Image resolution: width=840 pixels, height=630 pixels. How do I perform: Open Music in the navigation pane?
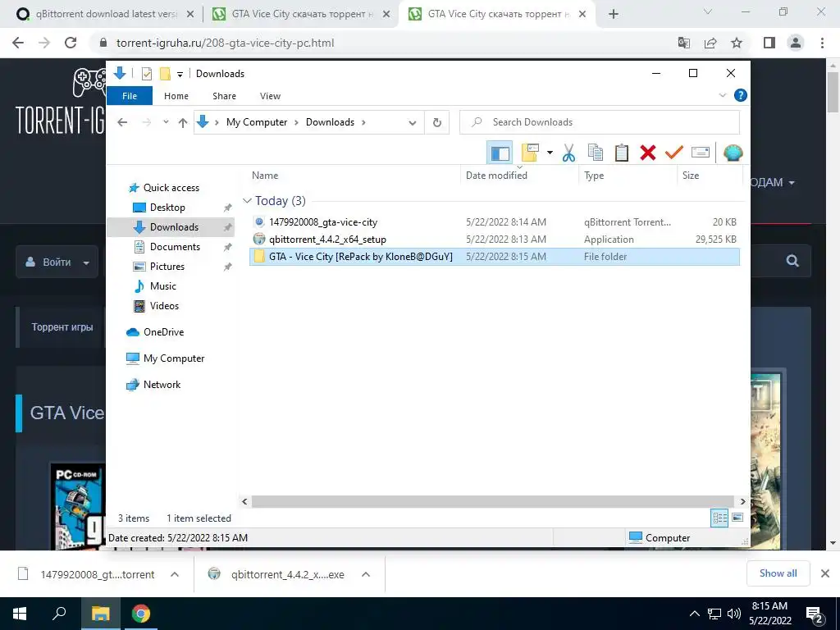point(162,286)
